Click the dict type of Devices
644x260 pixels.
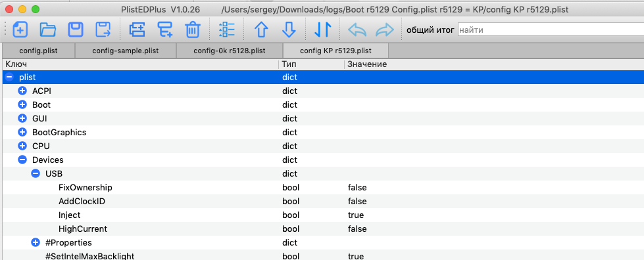[x=289, y=160]
